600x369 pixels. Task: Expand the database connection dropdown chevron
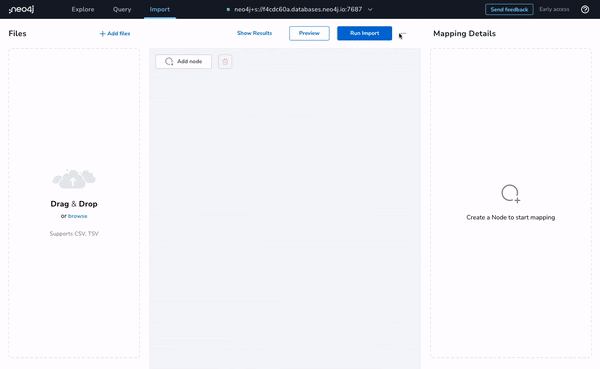point(370,10)
